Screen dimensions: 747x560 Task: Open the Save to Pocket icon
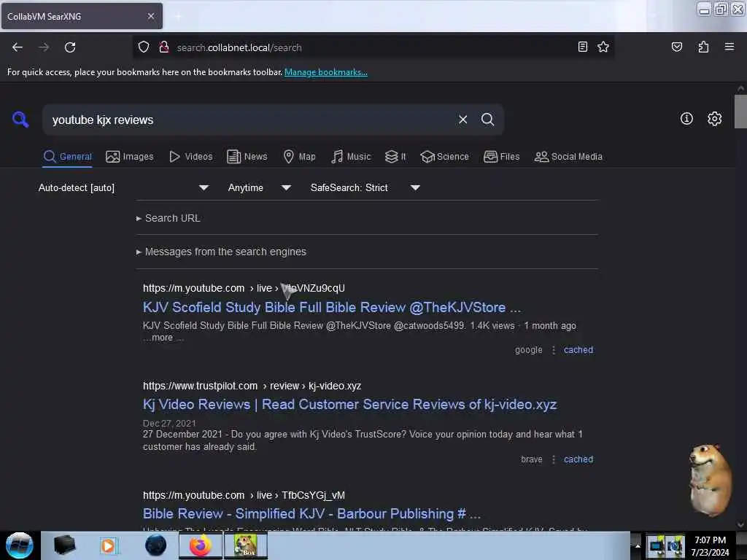point(676,47)
